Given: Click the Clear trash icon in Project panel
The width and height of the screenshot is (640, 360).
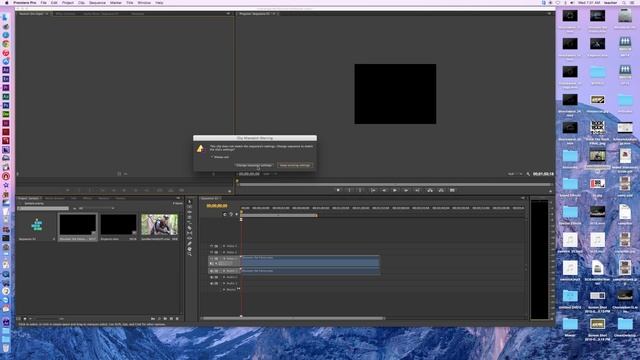Looking at the screenshot, I should (178, 319).
